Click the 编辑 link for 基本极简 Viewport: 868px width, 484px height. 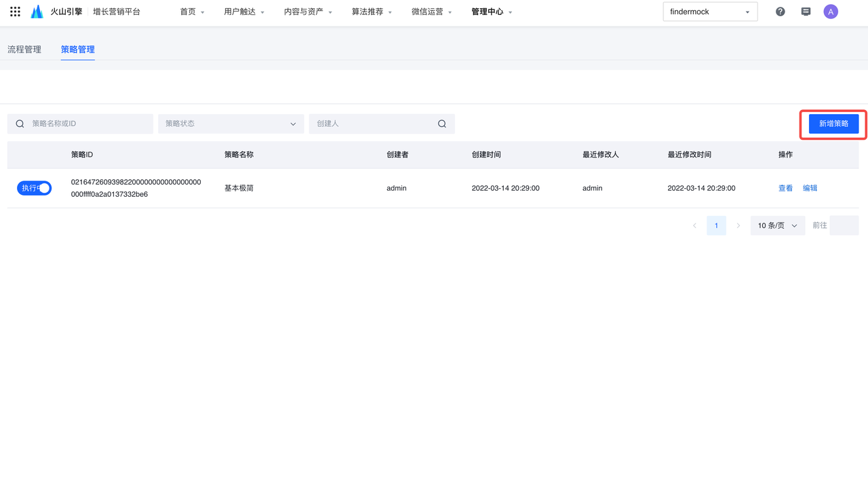810,188
